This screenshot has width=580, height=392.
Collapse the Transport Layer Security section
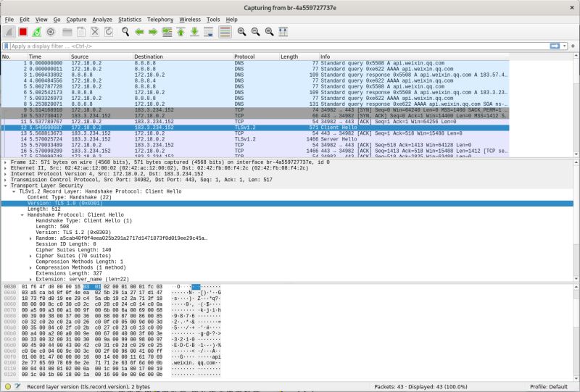click(x=6, y=185)
